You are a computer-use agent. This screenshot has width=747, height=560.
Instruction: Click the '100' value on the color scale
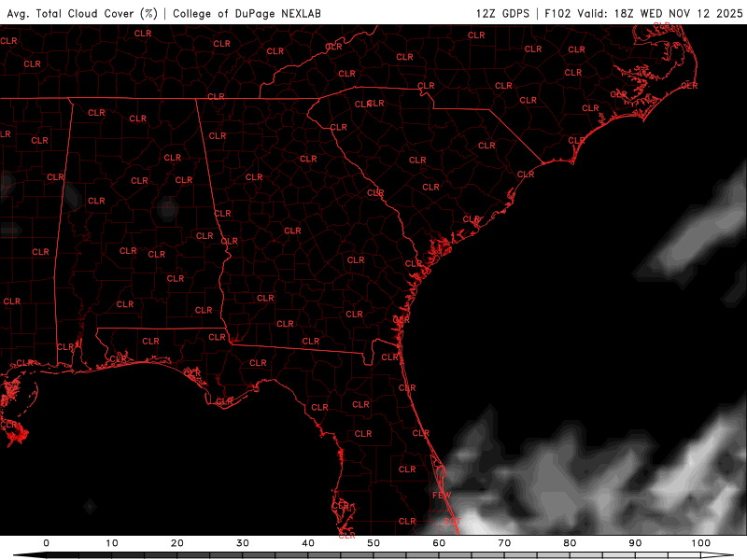click(x=701, y=543)
